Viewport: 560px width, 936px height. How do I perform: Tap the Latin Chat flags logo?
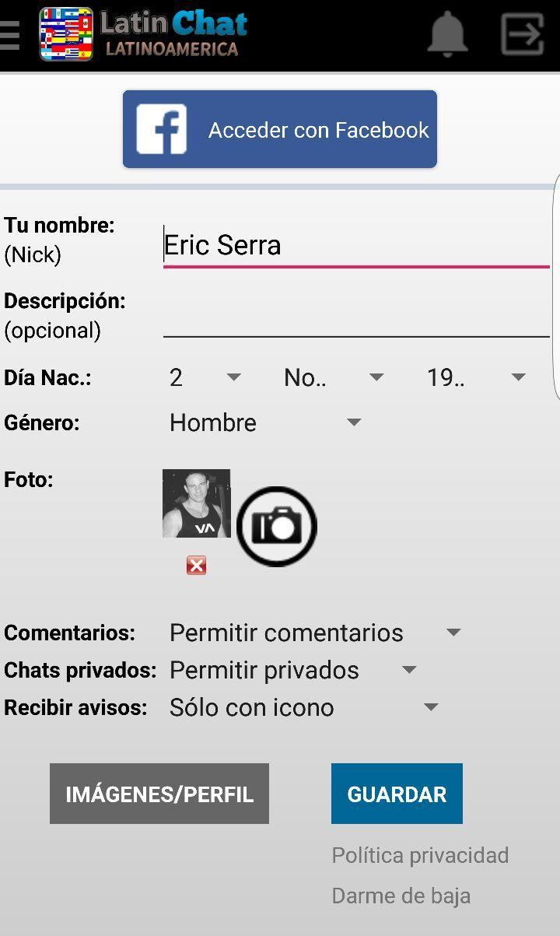66,35
